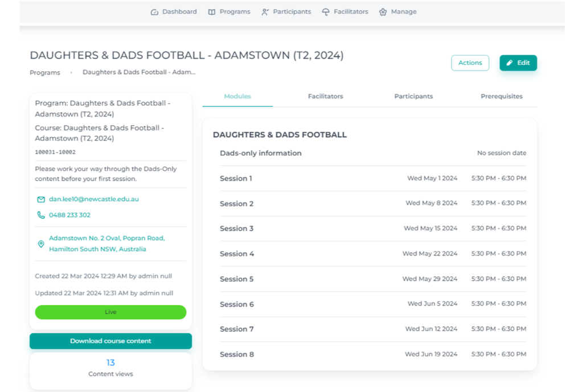The height and width of the screenshot is (392, 574).
Task: Expand Dads-only information module
Action: point(261,154)
